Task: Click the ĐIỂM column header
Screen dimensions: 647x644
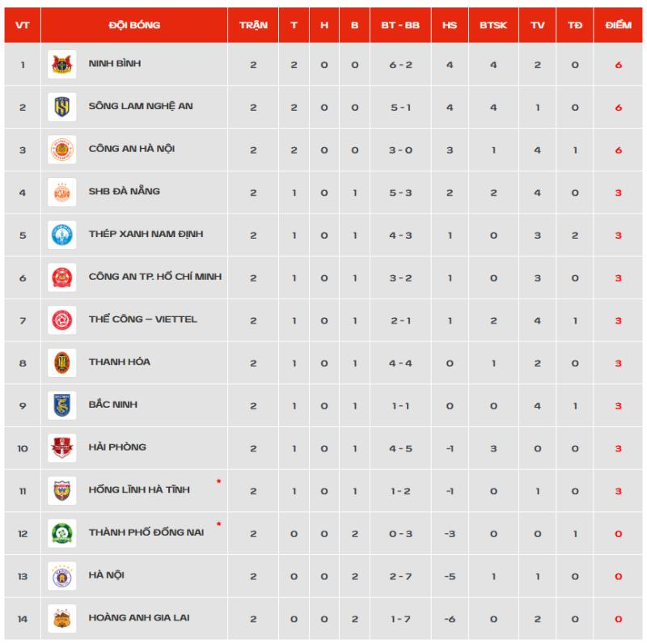Action: point(618,25)
